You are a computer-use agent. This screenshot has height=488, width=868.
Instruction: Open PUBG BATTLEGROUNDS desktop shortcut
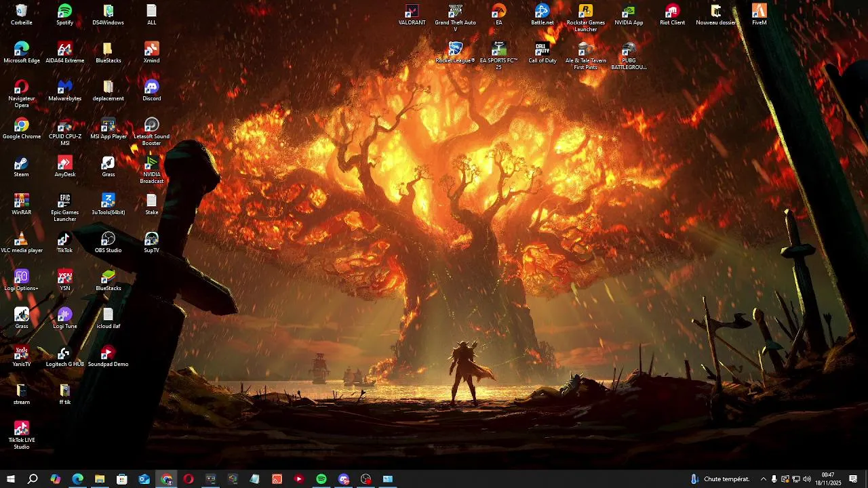click(629, 56)
